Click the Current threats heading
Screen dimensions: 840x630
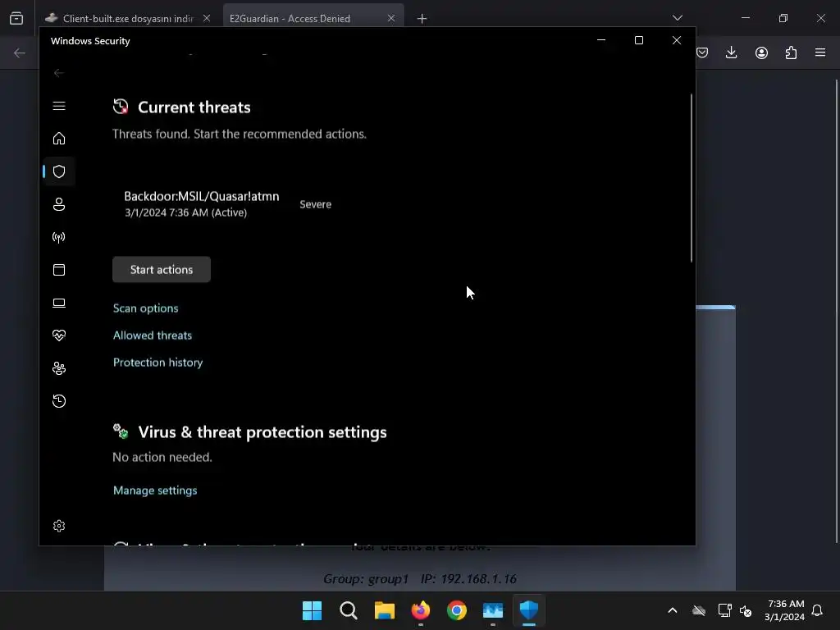click(x=194, y=107)
